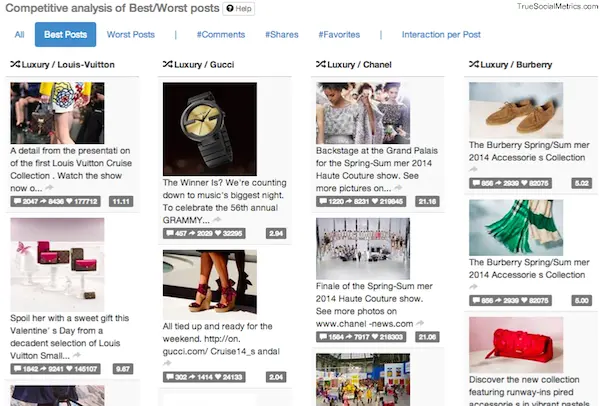Open the Burberry red clutch bag thumbnail
This screenshot has height=406, width=600.
516,345
